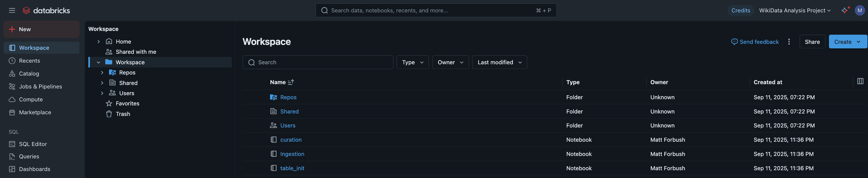Select Trash in the tree
Image resolution: width=868 pixels, height=178 pixels.
(123, 114)
